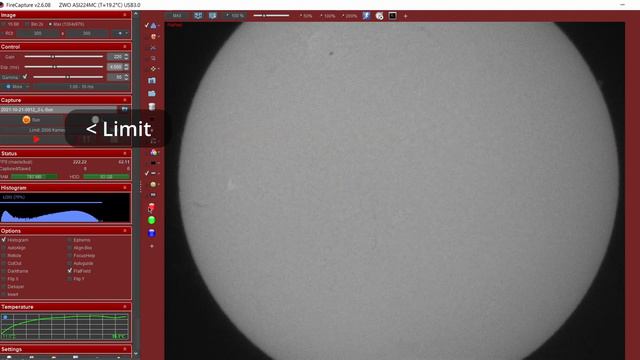Select the red filter icon
Viewport: 640px width, 360px height.
(152, 207)
